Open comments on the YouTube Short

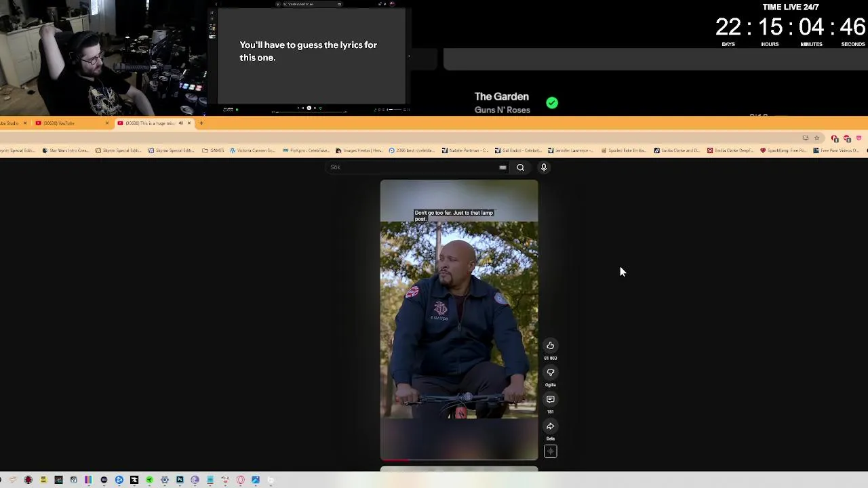tap(551, 399)
